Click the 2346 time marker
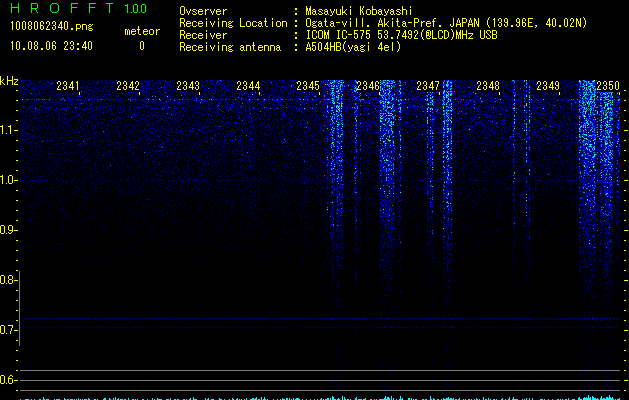Image resolution: width=629 pixels, height=400 pixels. (x=368, y=86)
